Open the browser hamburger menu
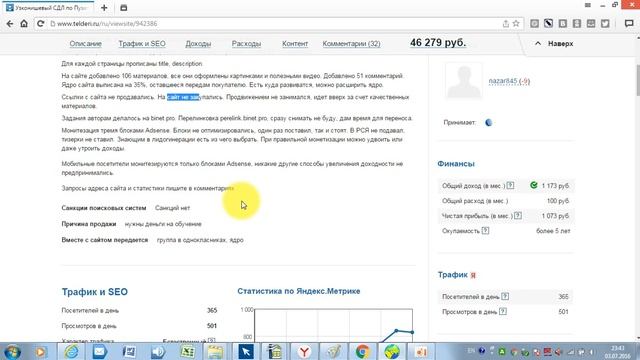Image resolution: width=640 pixels, height=360 pixels. (588, 5)
